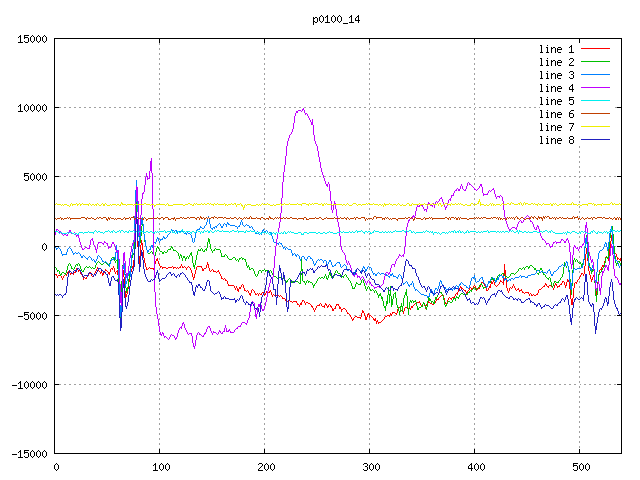
Task: Click the red sample line beside line 1
Action: click(x=595, y=49)
